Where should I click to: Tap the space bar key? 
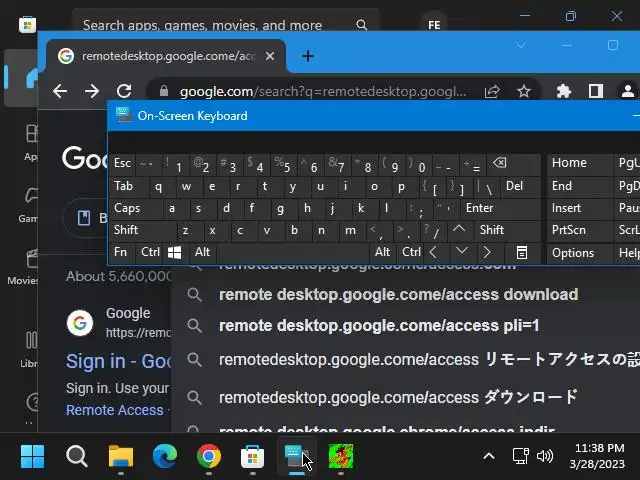(293, 253)
